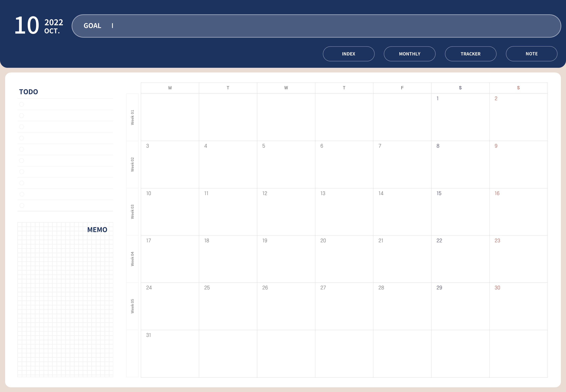
Task: Select day 7 in the calendar
Action: click(x=402, y=165)
